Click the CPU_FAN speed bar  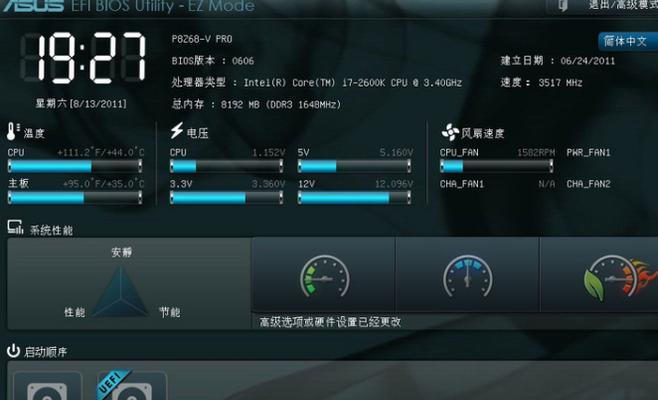point(496,167)
